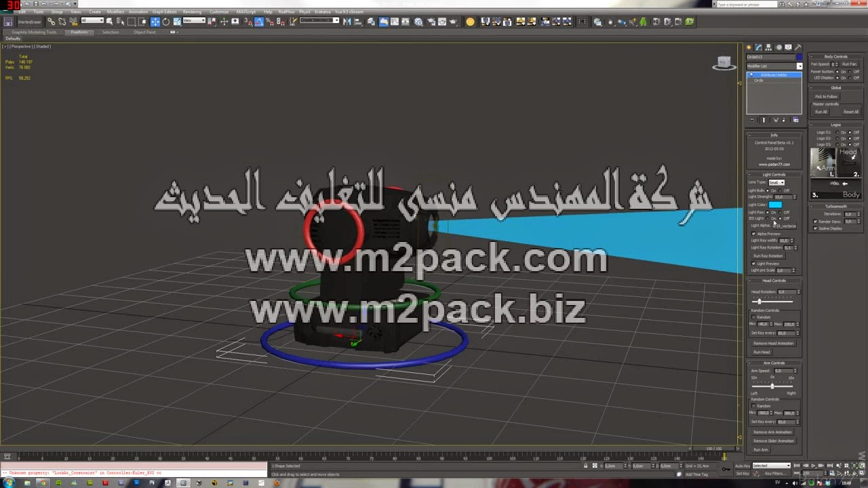Image resolution: width=868 pixels, height=488 pixels.
Task: Toggle the Light Preview checkbox
Action: point(753,264)
